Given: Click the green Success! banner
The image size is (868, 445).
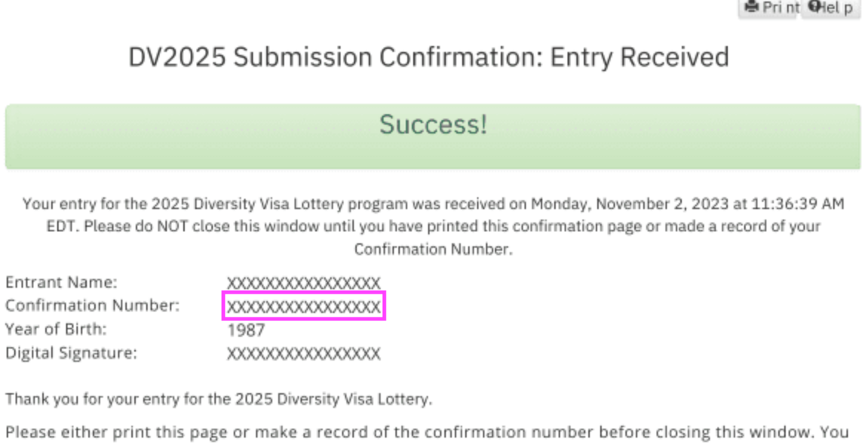Looking at the screenshot, I should [x=433, y=136].
